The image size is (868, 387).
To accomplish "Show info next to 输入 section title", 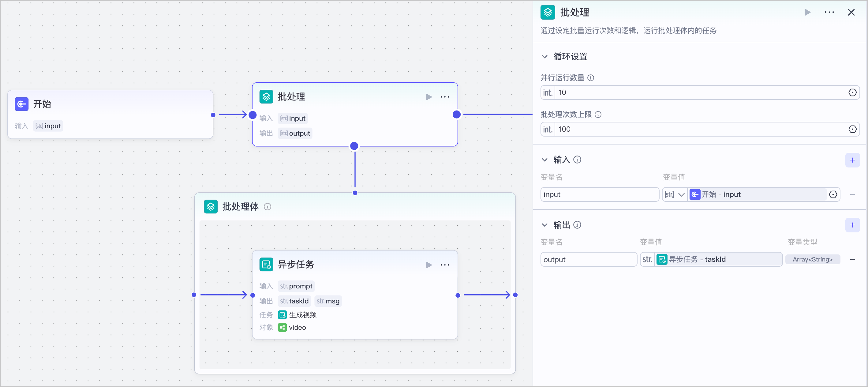I will (577, 160).
